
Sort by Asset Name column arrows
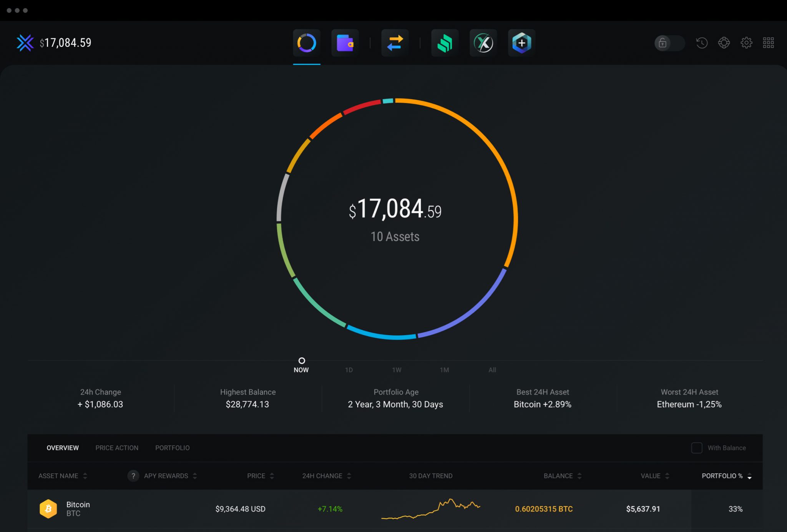tap(85, 476)
